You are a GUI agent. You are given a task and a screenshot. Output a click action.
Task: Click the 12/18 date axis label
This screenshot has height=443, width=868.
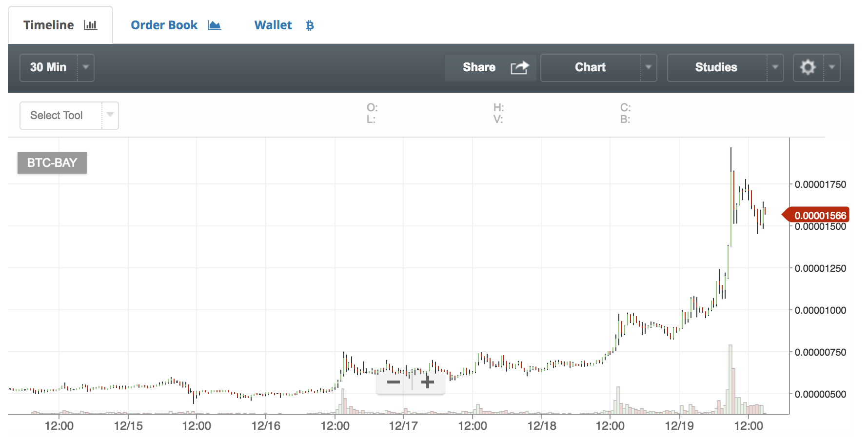pyautogui.click(x=542, y=426)
